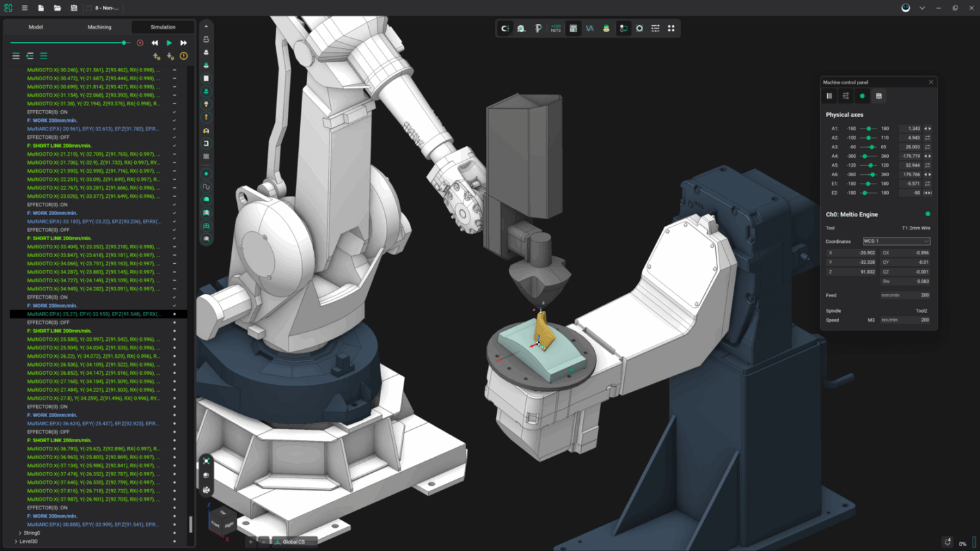
Task: Click the waveform analysis icon in the top toolbar
Action: point(589,28)
